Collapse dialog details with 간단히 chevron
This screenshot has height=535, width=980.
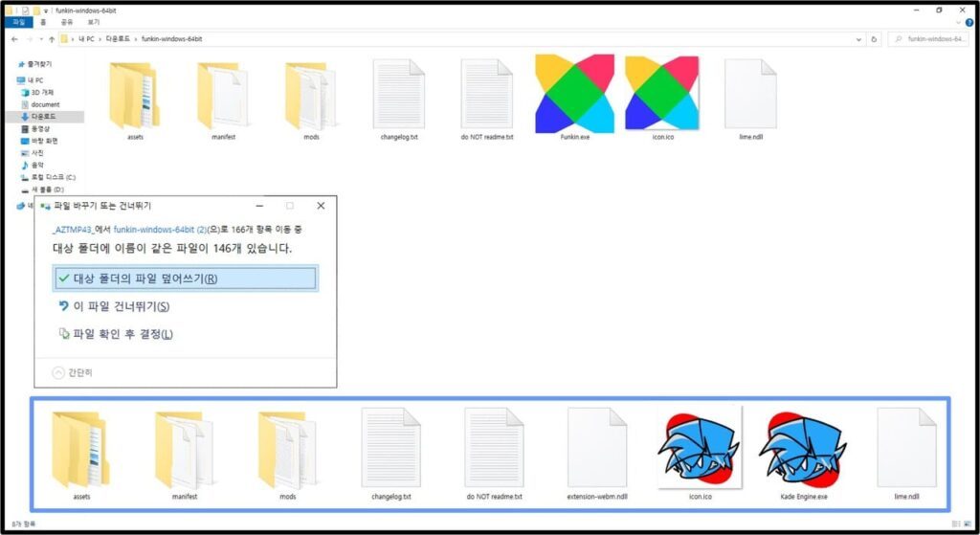point(58,372)
